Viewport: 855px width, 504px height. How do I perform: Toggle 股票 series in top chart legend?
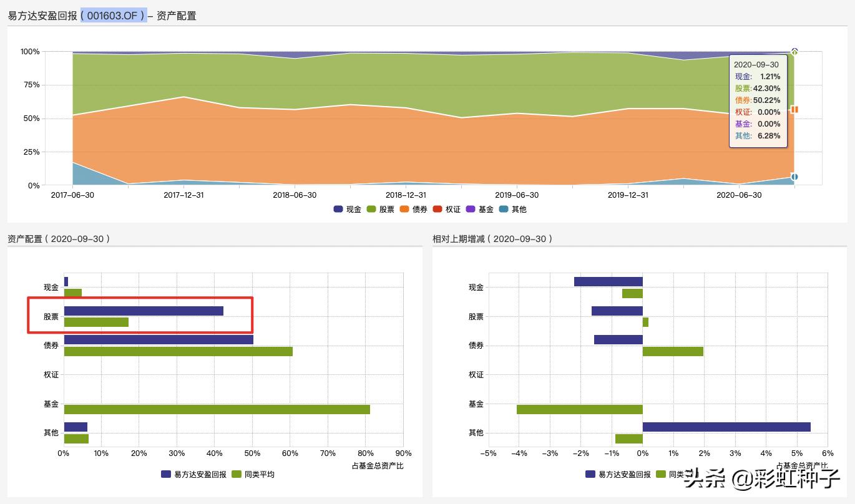381,210
